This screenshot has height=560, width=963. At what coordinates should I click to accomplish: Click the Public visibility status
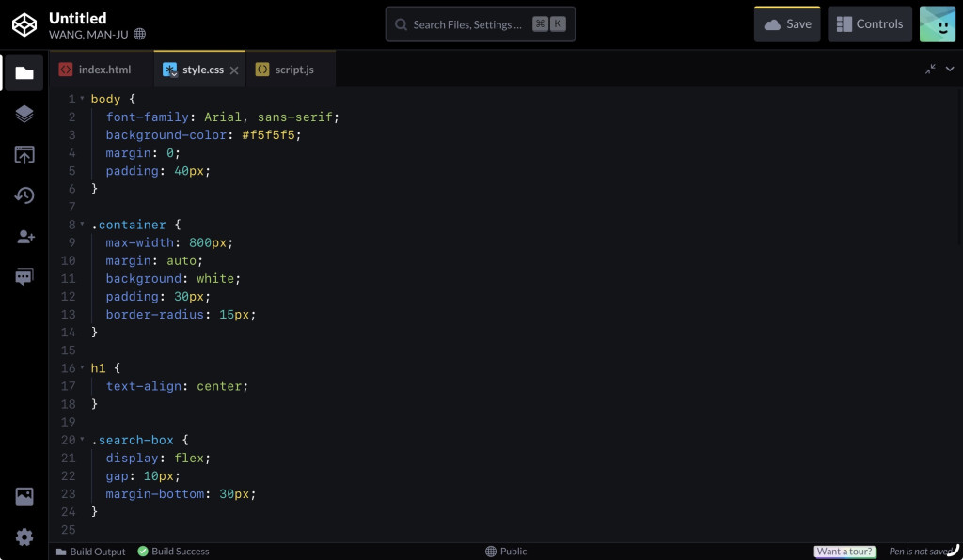pos(506,552)
